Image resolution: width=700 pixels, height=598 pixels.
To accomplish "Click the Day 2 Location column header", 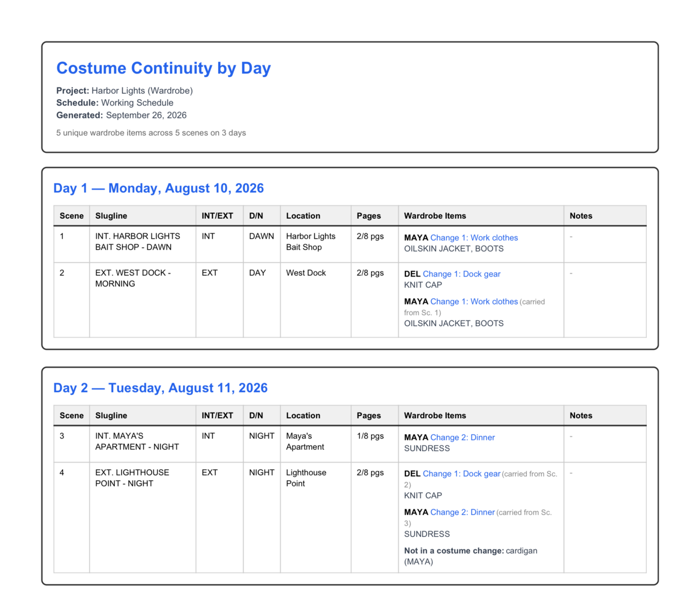I will point(316,415).
